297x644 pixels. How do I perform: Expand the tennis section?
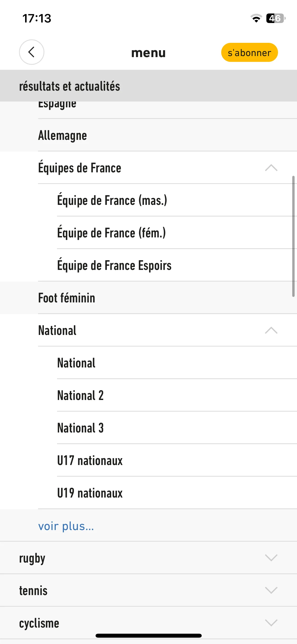[x=271, y=590]
